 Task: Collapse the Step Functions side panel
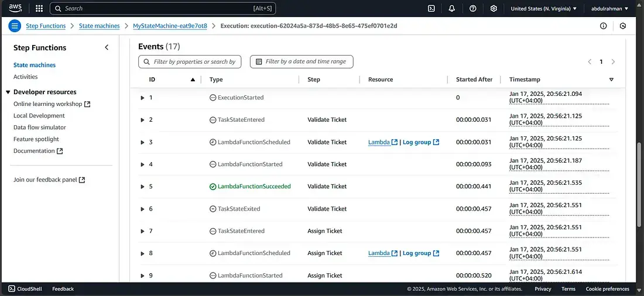point(107,47)
